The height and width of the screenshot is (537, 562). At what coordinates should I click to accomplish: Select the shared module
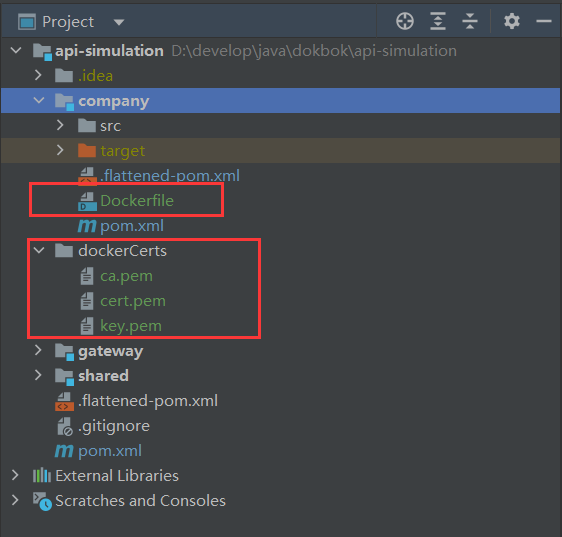point(103,376)
